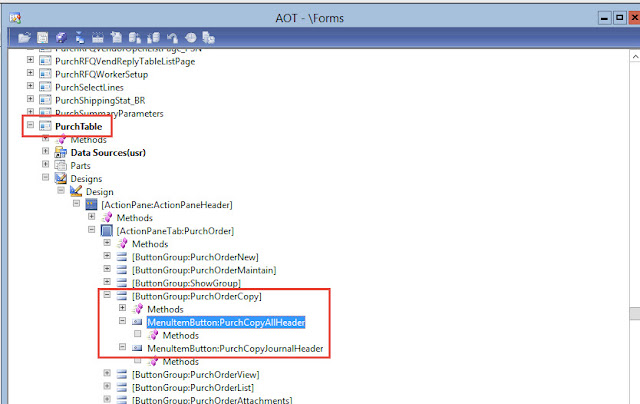Click the open folder toolbar icon
The image size is (640, 404).
[x=24, y=38]
